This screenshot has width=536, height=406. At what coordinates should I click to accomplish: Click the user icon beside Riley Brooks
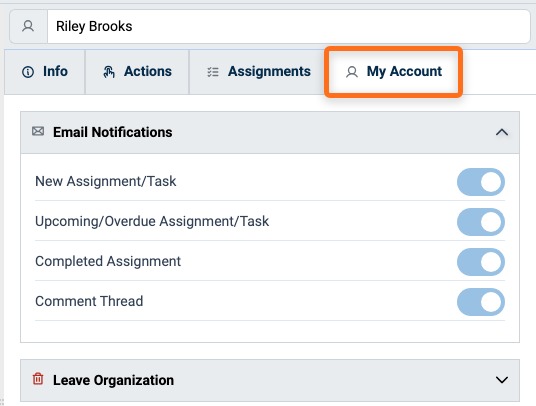28,26
